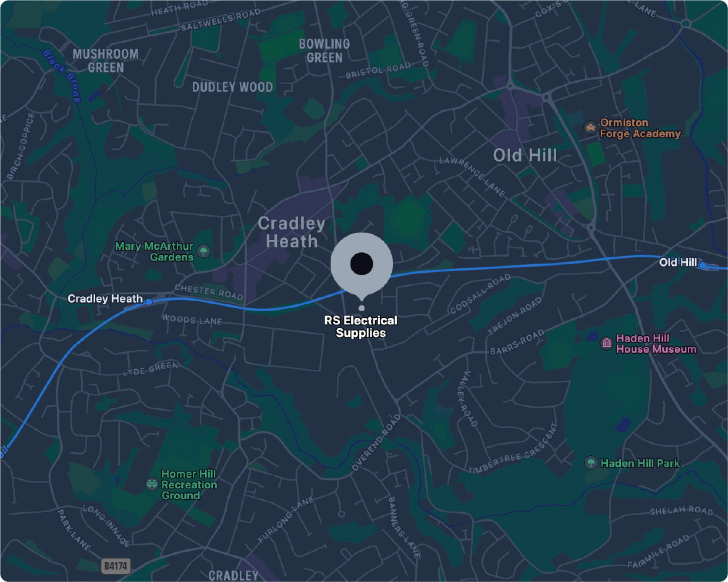Click the Haden Hill Park text label
The height and width of the screenshot is (582, 728).
pos(640,463)
